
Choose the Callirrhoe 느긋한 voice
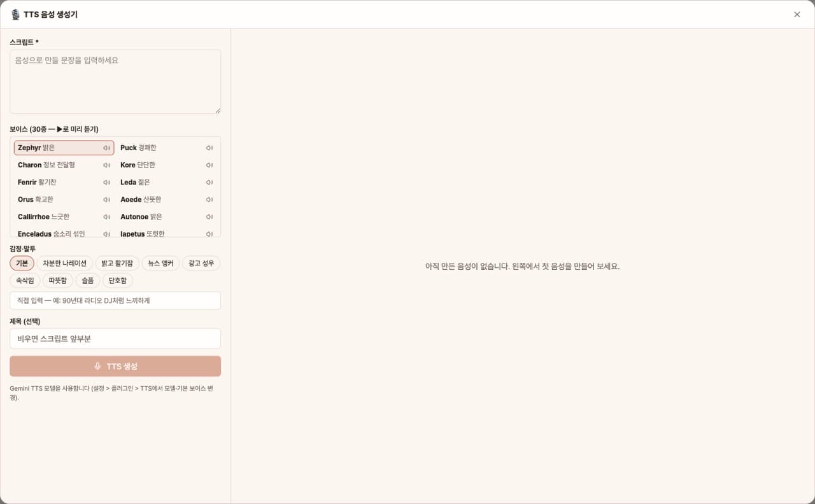[x=64, y=217]
